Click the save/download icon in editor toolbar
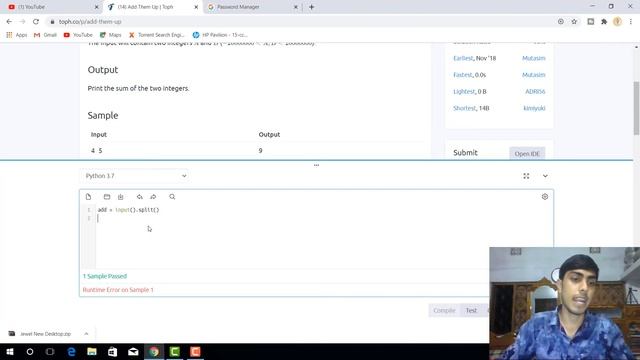640x360 pixels. pos(120,197)
